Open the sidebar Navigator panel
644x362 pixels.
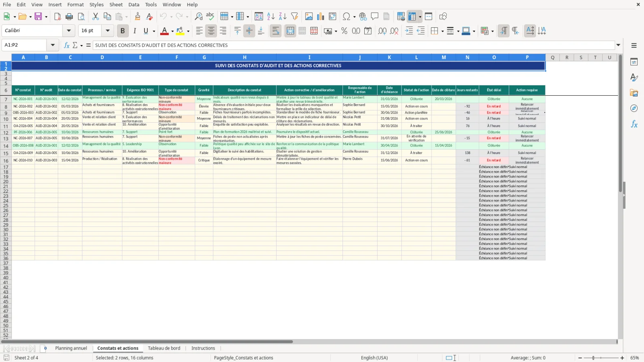634,109
